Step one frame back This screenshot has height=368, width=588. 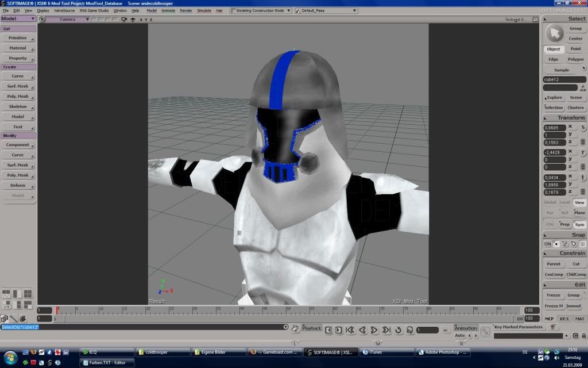click(328, 330)
